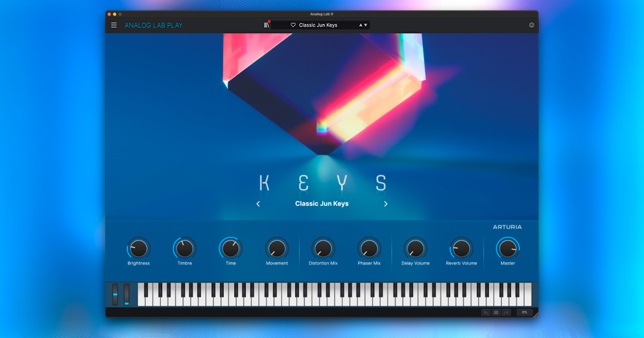Click the undo arrow button
Screen dimensions: 644x338
point(486,312)
